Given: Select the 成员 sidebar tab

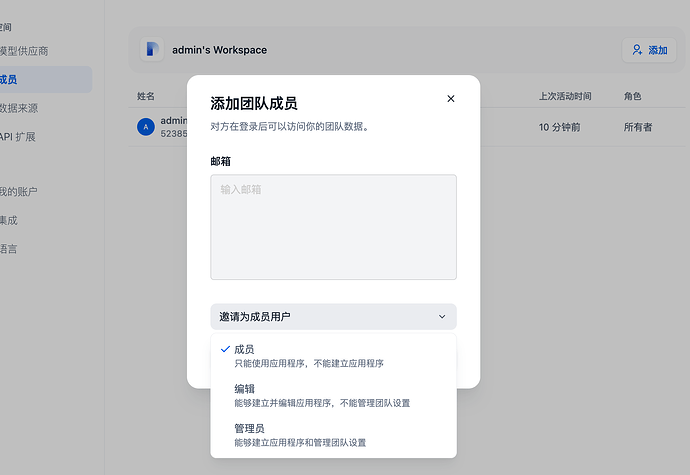Looking at the screenshot, I should tap(46, 80).
